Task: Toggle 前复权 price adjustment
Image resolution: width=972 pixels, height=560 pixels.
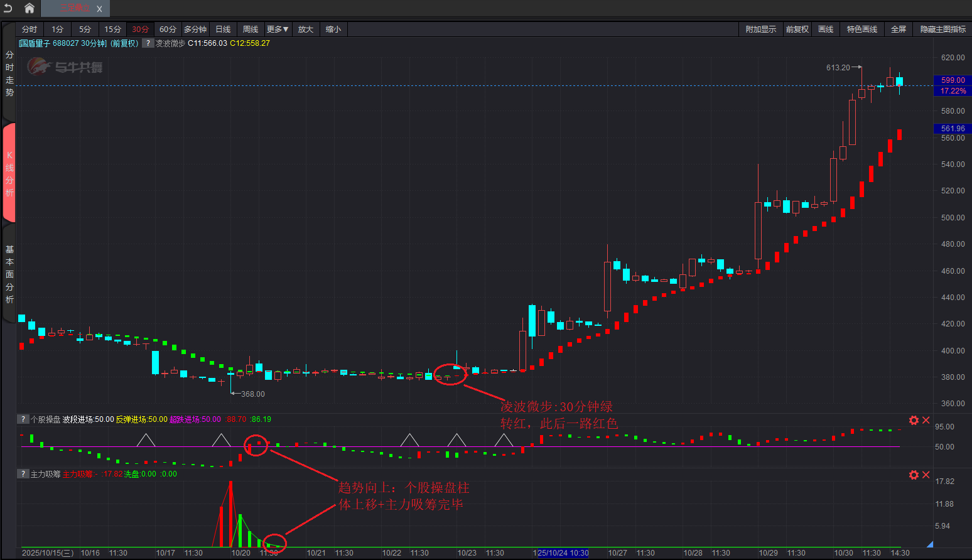Action: (797, 30)
